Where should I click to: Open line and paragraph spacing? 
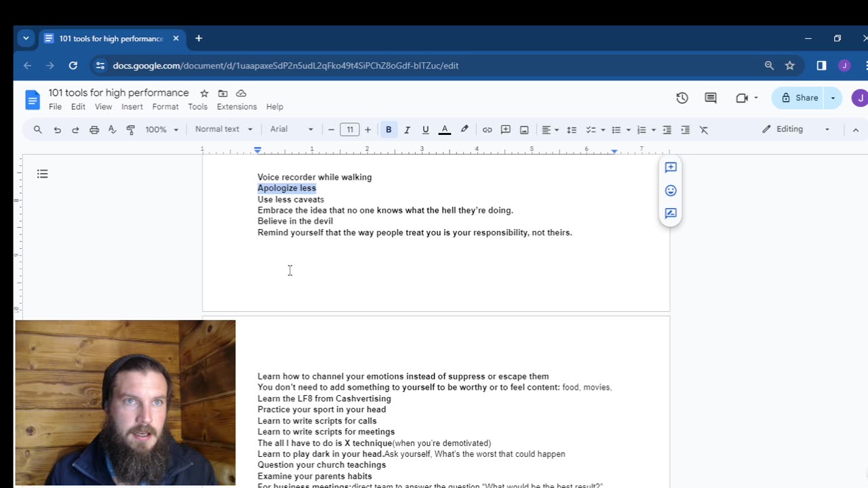pyautogui.click(x=572, y=129)
